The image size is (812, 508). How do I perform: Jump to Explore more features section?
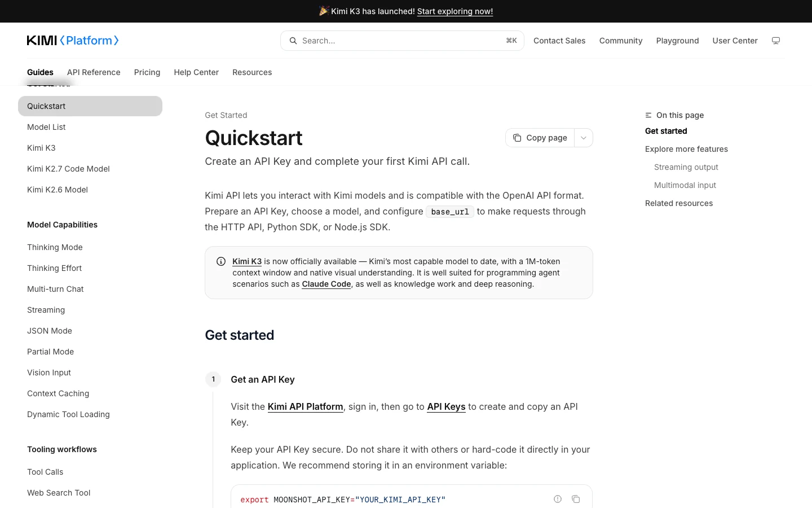686,149
